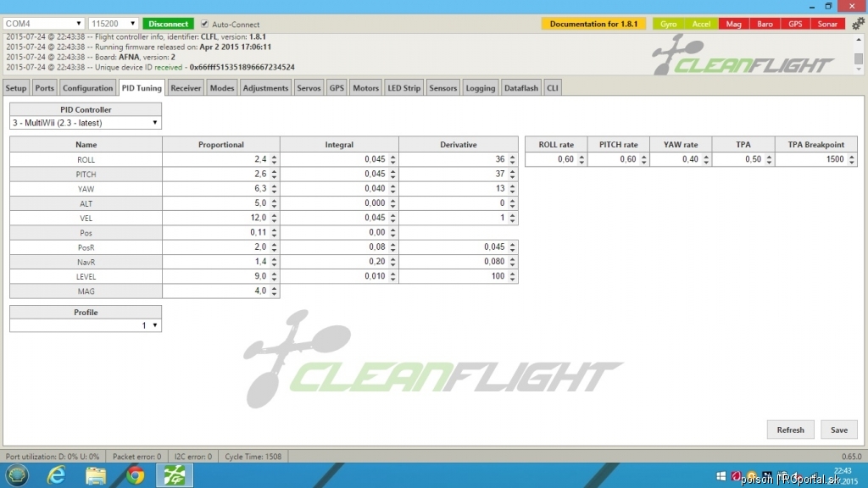Click the Sonar sensor indicator

click(827, 24)
